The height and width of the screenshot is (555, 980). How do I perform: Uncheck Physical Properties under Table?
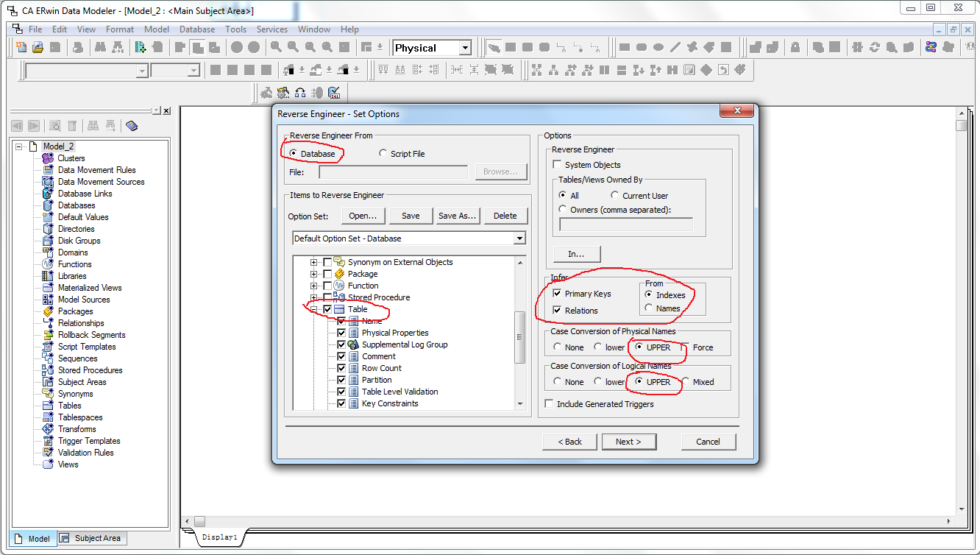coord(341,333)
